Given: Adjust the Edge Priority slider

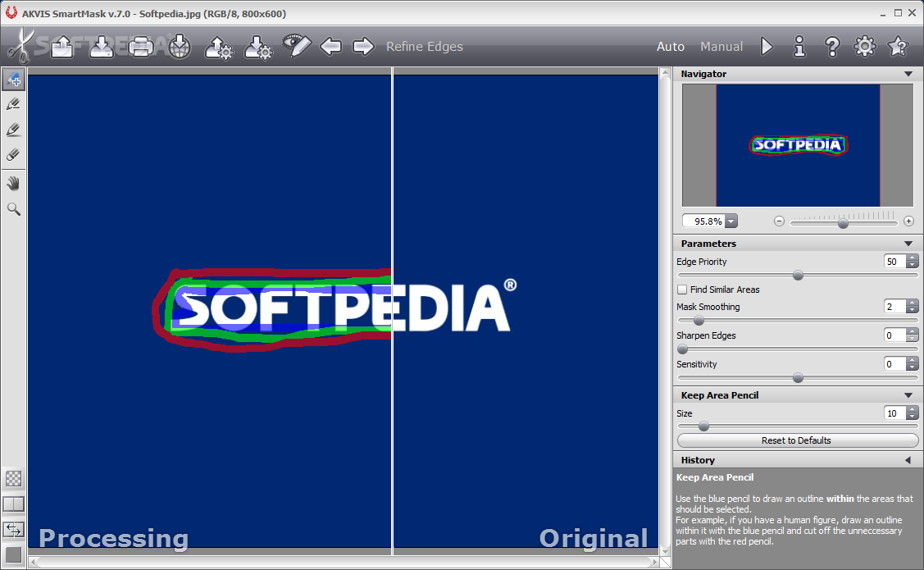Looking at the screenshot, I should tap(798, 276).
